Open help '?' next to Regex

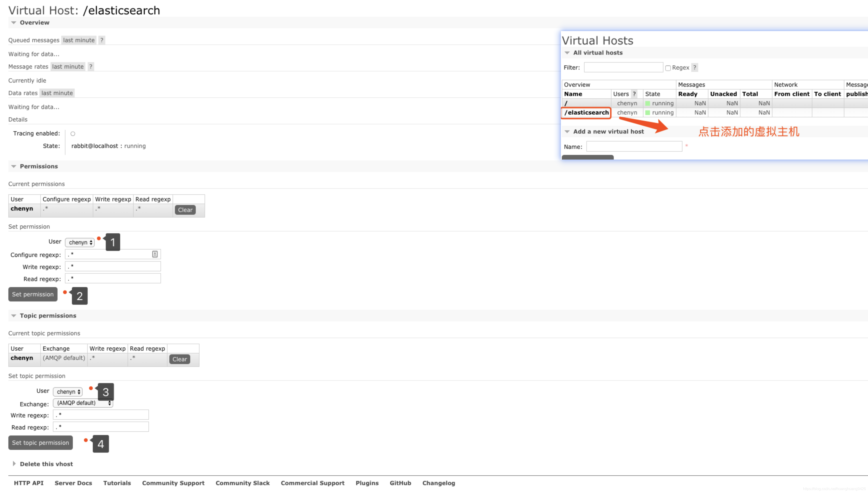(x=694, y=67)
